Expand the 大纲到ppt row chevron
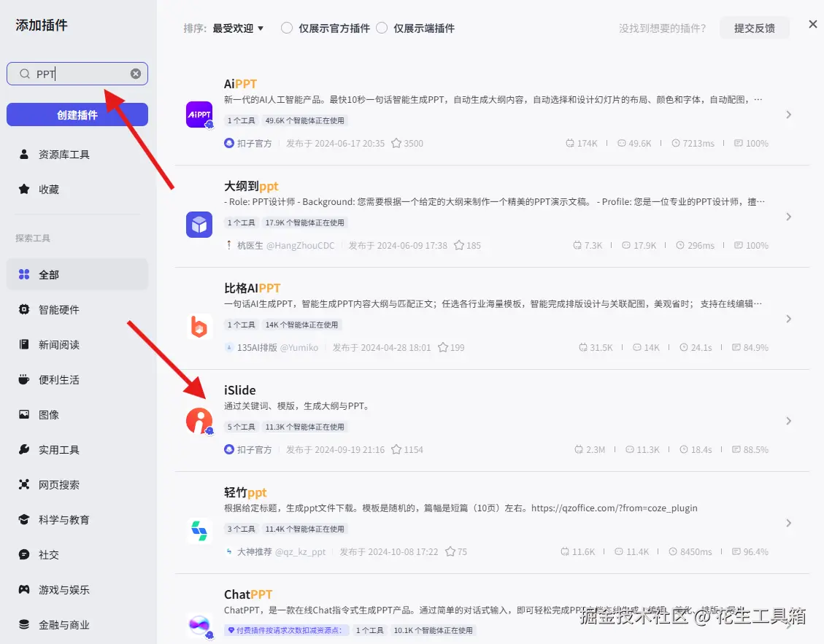Viewport: 824px width, 644px height. pyautogui.click(x=788, y=217)
